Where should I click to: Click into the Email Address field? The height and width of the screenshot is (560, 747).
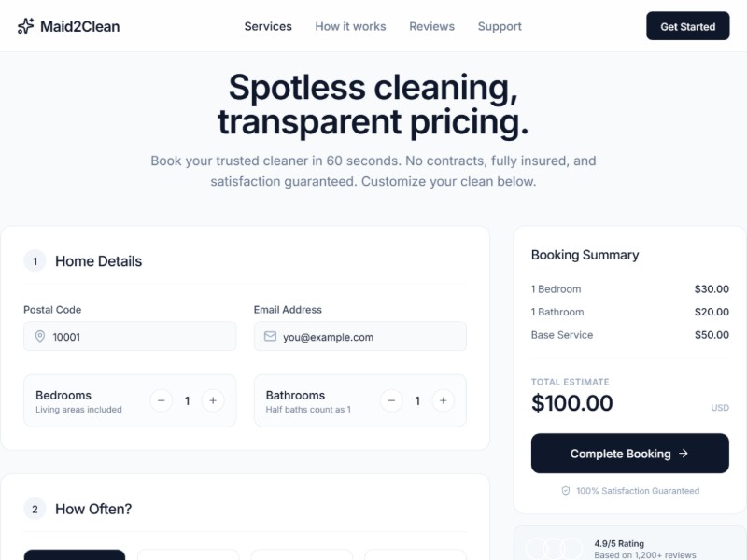pyautogui.click(x=369, y=337)
